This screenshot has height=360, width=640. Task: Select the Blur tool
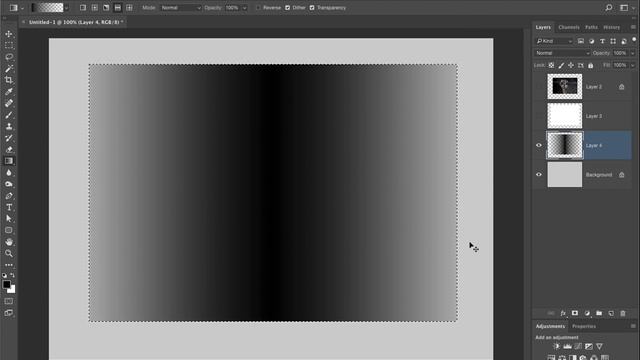(9, 173)
